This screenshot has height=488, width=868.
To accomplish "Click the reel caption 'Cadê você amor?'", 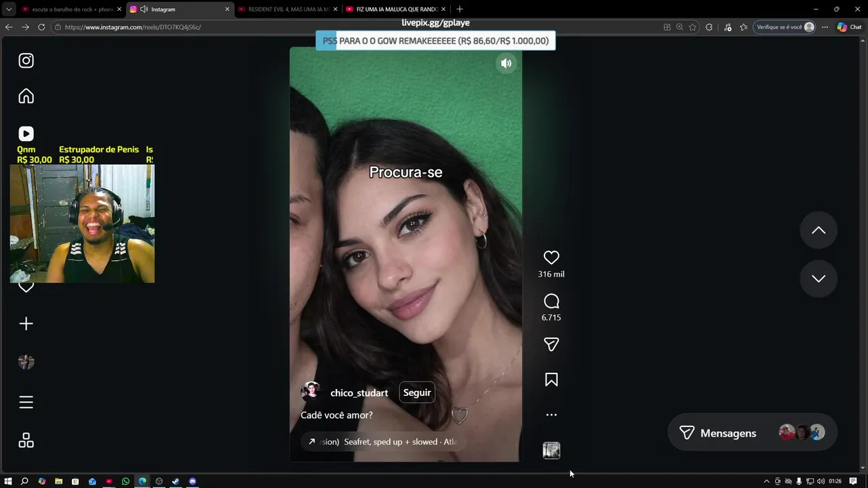I will [x=336, y=415].
